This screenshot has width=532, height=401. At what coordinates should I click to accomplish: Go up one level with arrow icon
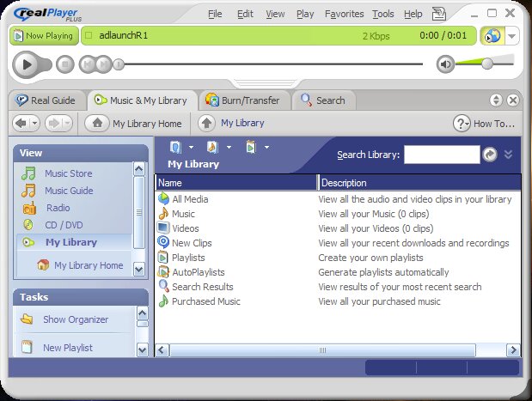[x=206, y=124]
